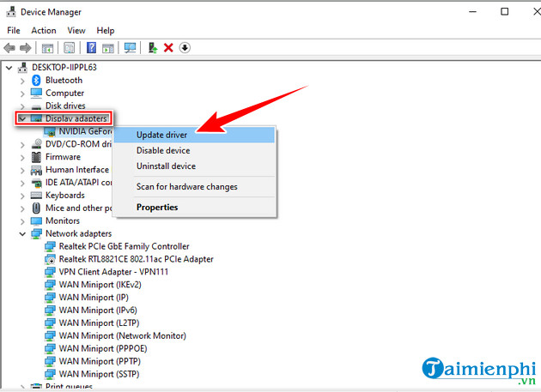Open the blue Help question-mark icon
Image resolution: width=541 pixels, height=392 pixels.
click(91, 47)
